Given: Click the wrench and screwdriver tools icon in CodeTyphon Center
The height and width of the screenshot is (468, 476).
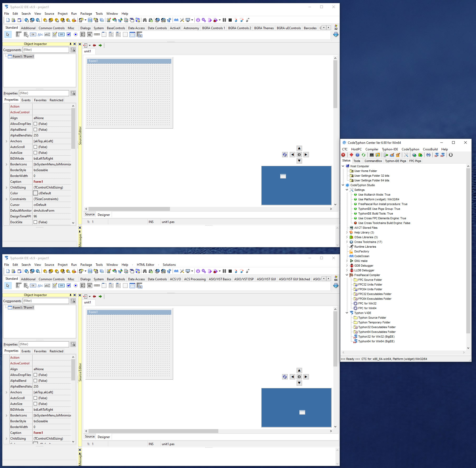Looking at the screenshot, I should [x=406, y=155].
